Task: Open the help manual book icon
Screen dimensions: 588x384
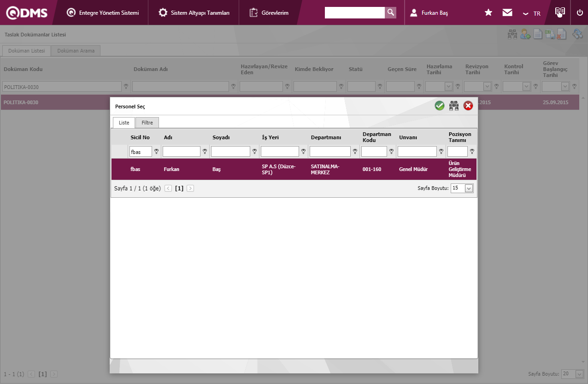Action: (x=560, y=12)
